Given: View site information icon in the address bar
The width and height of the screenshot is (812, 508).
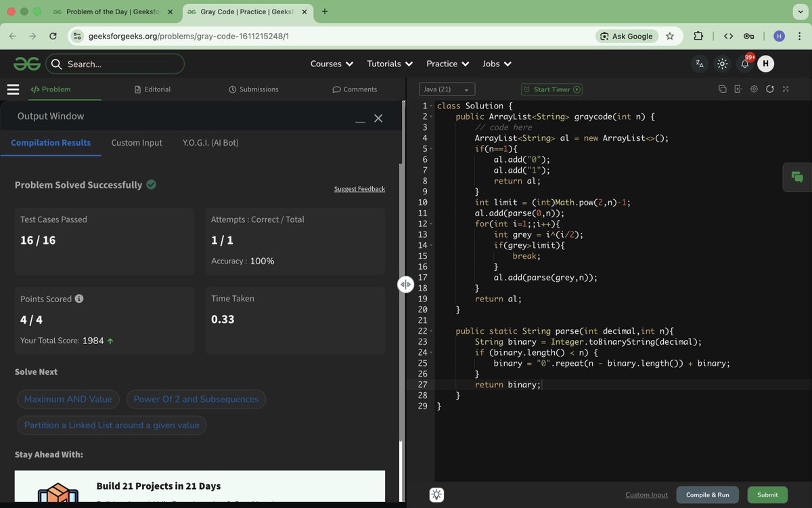Looking at the screenshot, I should [x=77, y=36].
